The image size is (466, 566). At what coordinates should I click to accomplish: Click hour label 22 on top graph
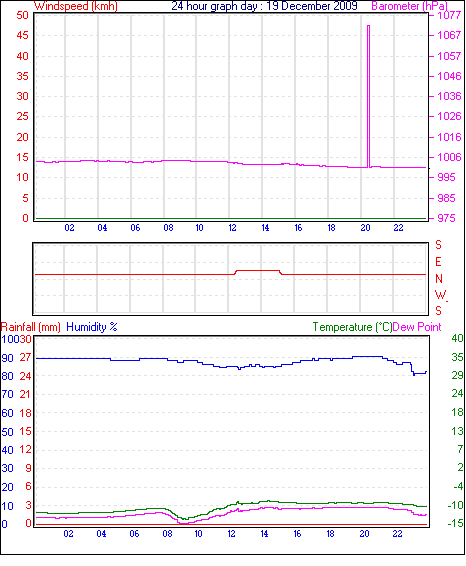coord(399,228)
